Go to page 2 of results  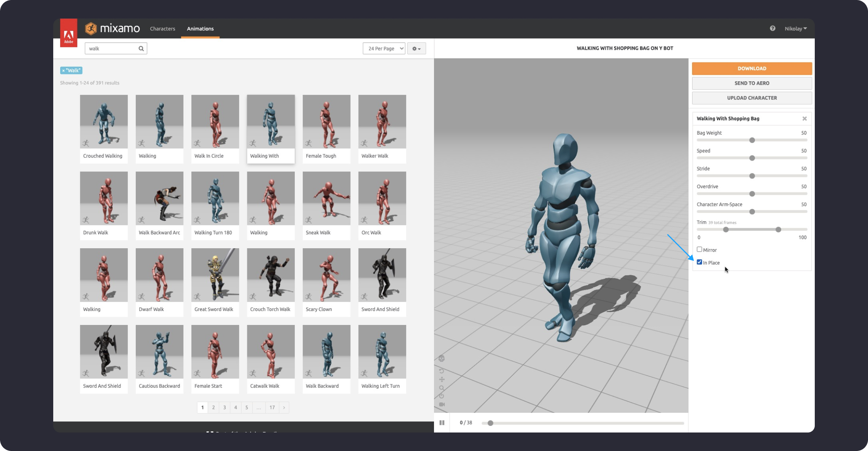[x=213, y=407]
